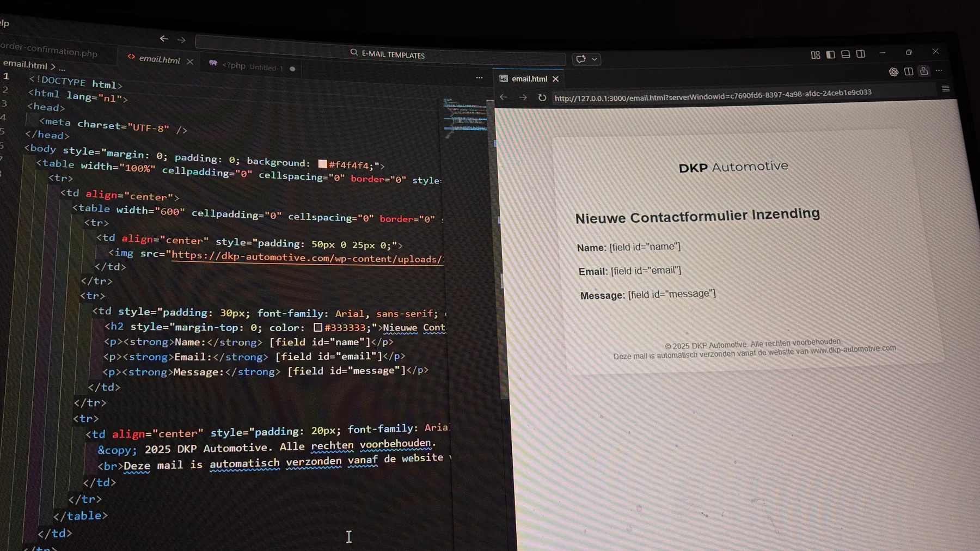Viewport: 980px width, 551px height.
Task: Click the [field id="name"] text in preview
Action: coord(645,247)
